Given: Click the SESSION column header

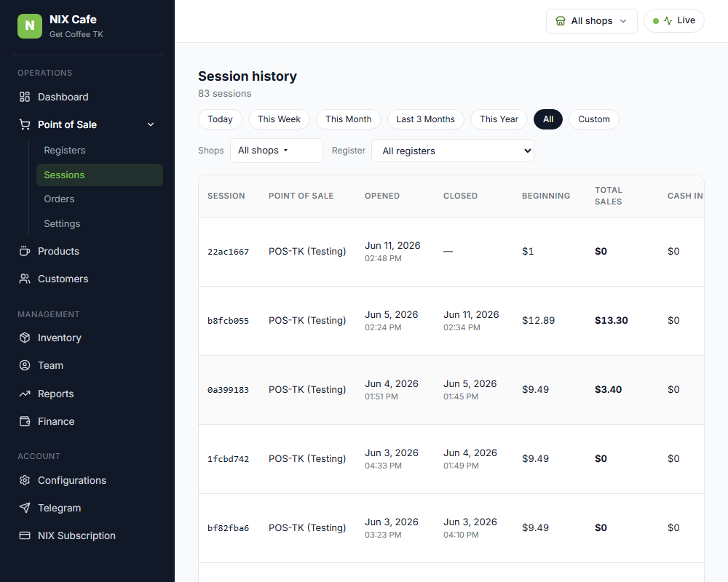Looking at the screenshot, I should [x=226, y=196].
